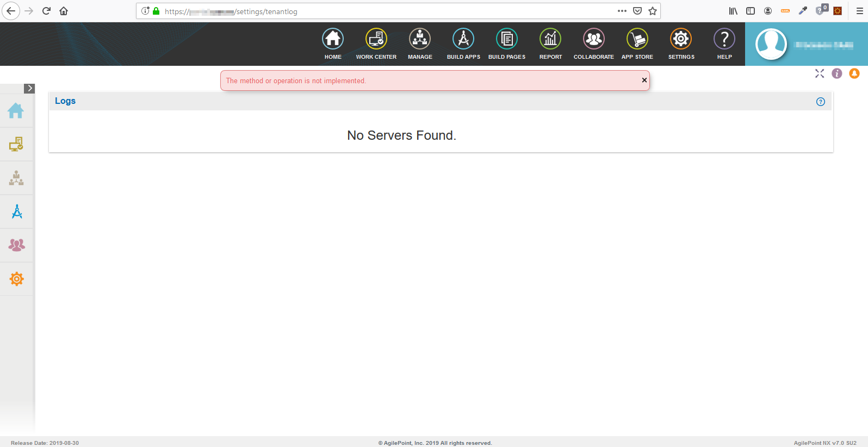Open the App Store cart icon
This screenshot has width=868, height=447.
pyautogui.click(x=637, y=39)
